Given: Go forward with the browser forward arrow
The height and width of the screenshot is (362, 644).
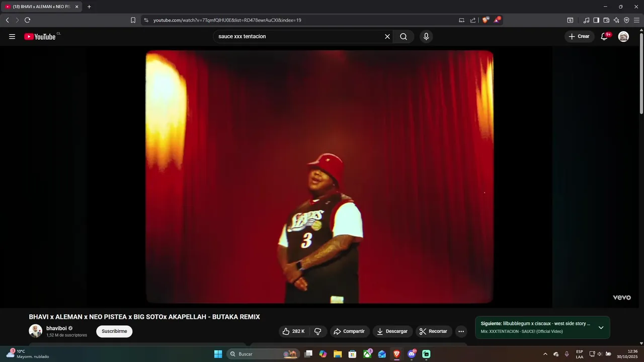Looking at the screenshot, I should (17, 20).
